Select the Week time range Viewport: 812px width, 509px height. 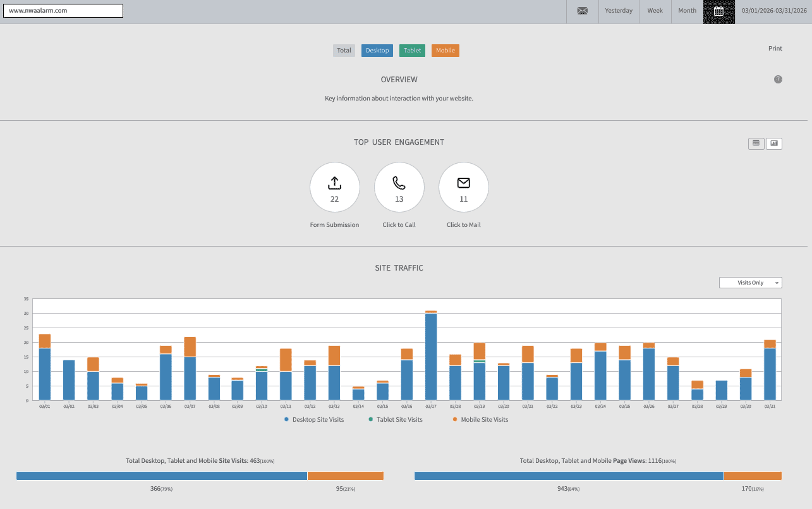(x=655, y=11)
